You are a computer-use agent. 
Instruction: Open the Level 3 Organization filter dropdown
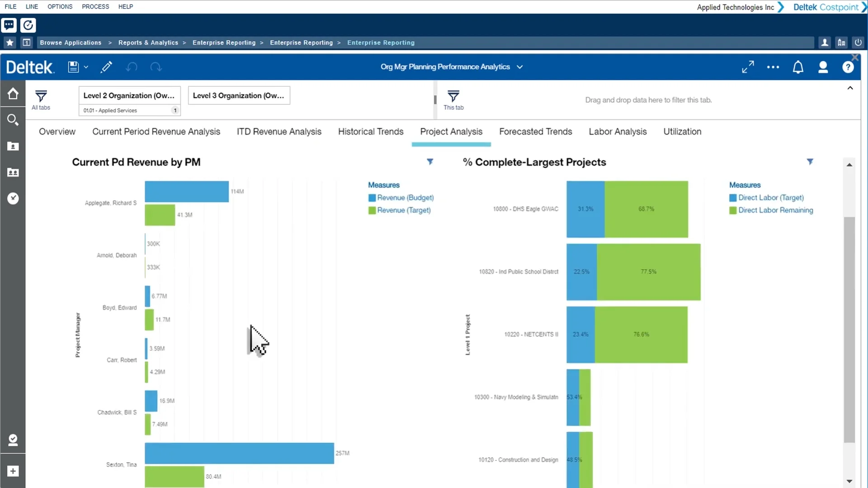pos(239,95)
